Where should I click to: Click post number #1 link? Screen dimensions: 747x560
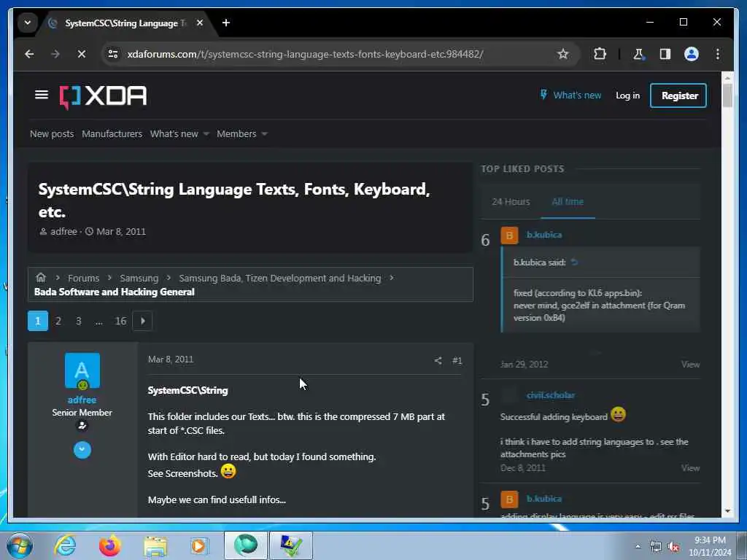point(457,360)
